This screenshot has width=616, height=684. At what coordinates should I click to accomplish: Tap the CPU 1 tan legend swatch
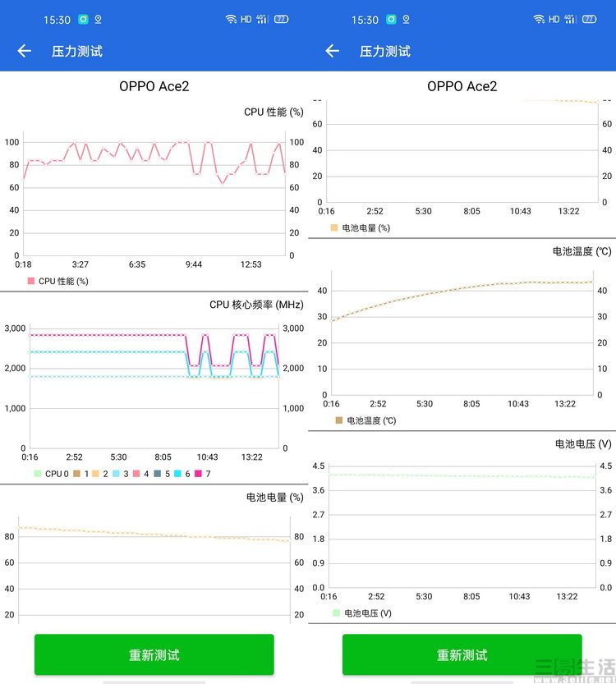[x=76, y=473]
